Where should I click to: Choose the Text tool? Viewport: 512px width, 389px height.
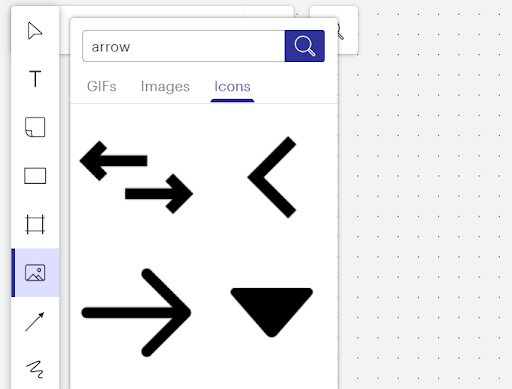tap(35, 79)
